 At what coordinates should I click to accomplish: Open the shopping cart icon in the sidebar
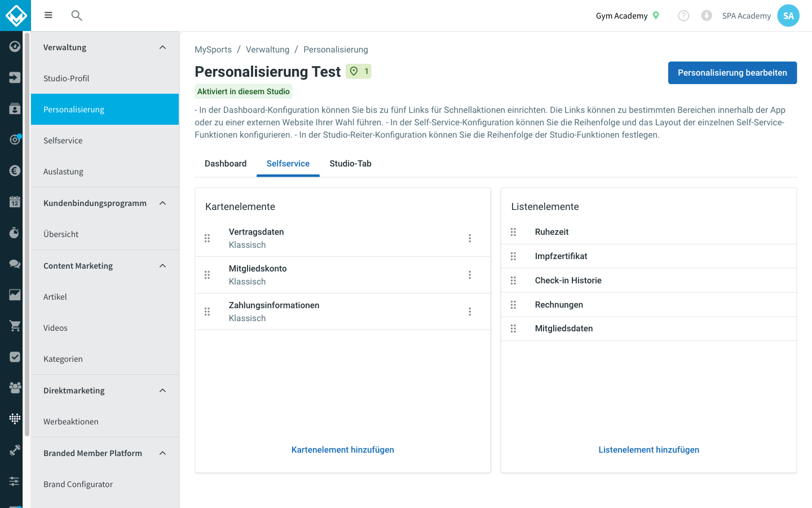pos(15,326)
